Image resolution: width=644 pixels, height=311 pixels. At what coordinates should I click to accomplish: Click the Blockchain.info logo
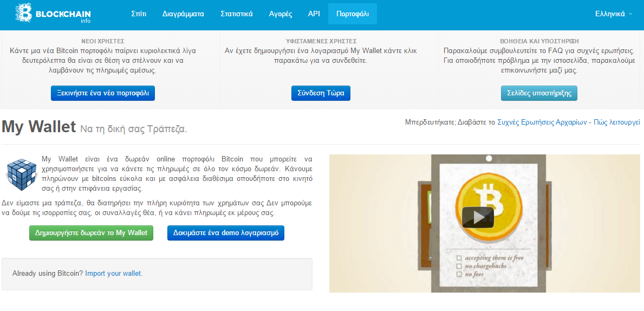coord(53,13)
